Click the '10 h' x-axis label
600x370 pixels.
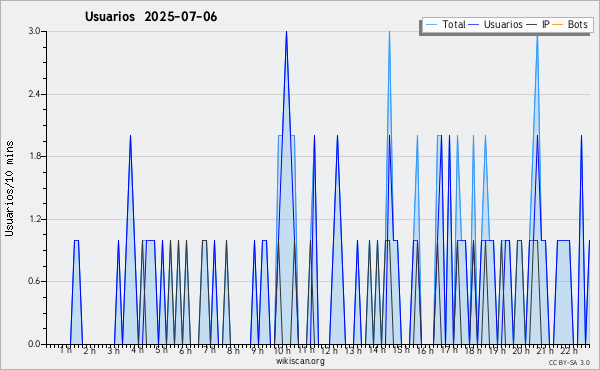[x=282, y=350]
